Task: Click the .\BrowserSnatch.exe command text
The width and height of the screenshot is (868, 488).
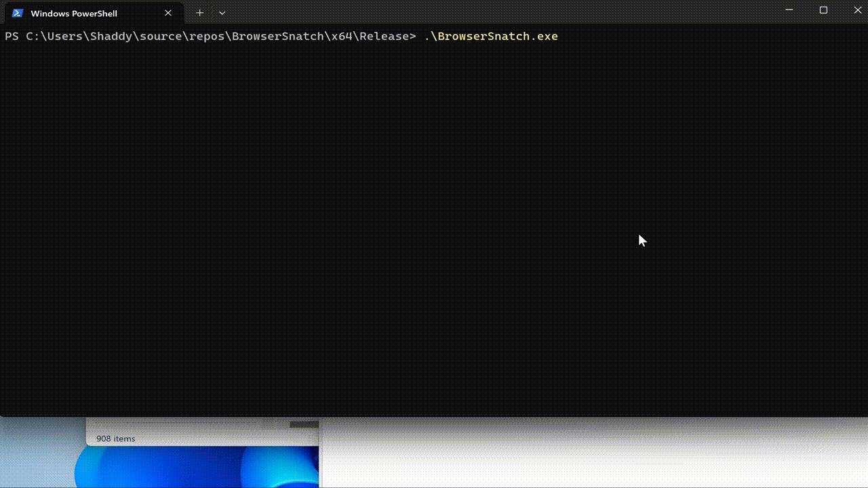Action: click(x=491, y=36)
